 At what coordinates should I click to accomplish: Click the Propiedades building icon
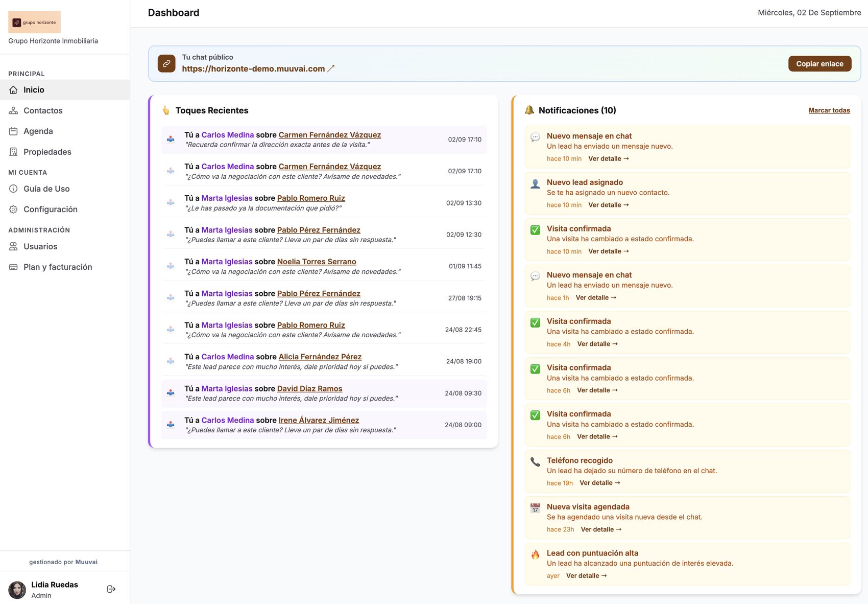click(x=13, y=152)
